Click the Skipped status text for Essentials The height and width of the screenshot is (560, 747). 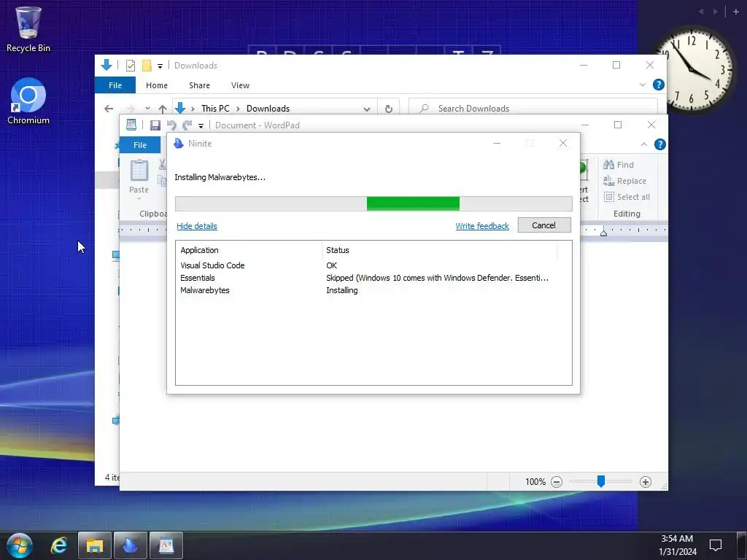[438, 278]
